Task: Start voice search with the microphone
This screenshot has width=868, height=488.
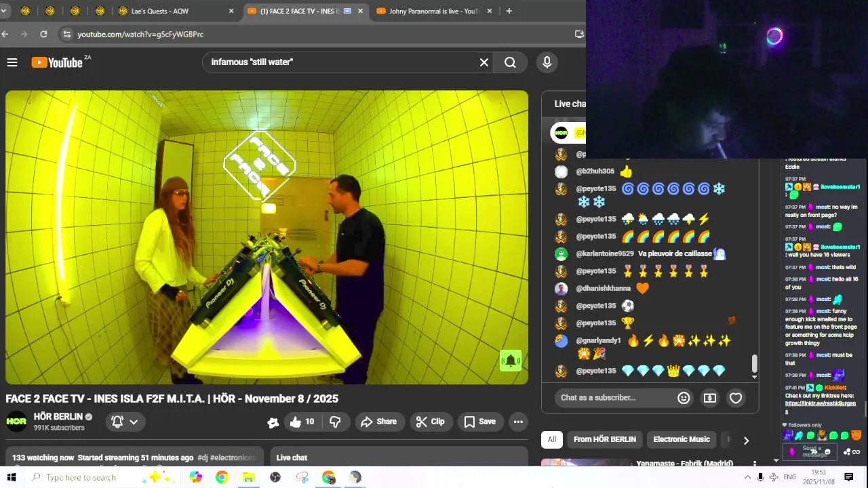Action: [547, 62]
